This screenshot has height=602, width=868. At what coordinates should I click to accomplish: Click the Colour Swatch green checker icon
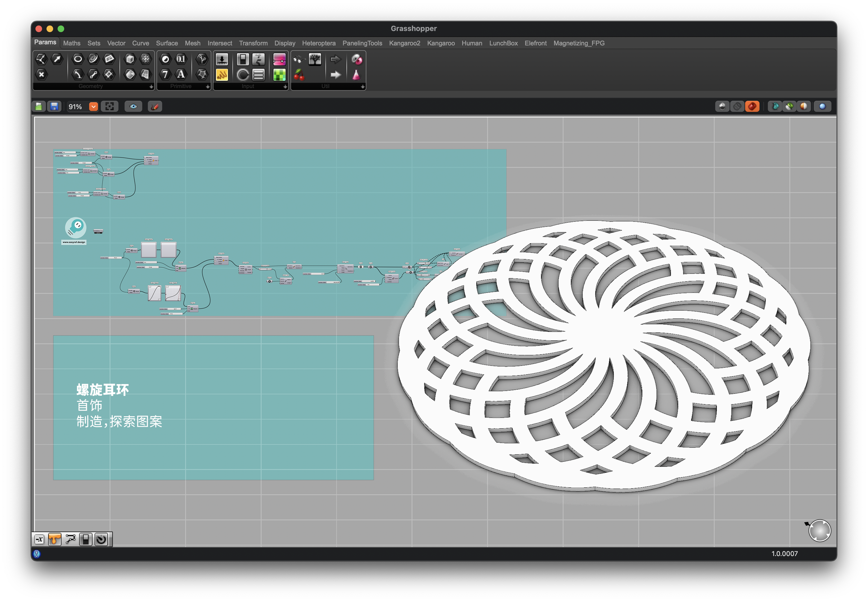279,75
